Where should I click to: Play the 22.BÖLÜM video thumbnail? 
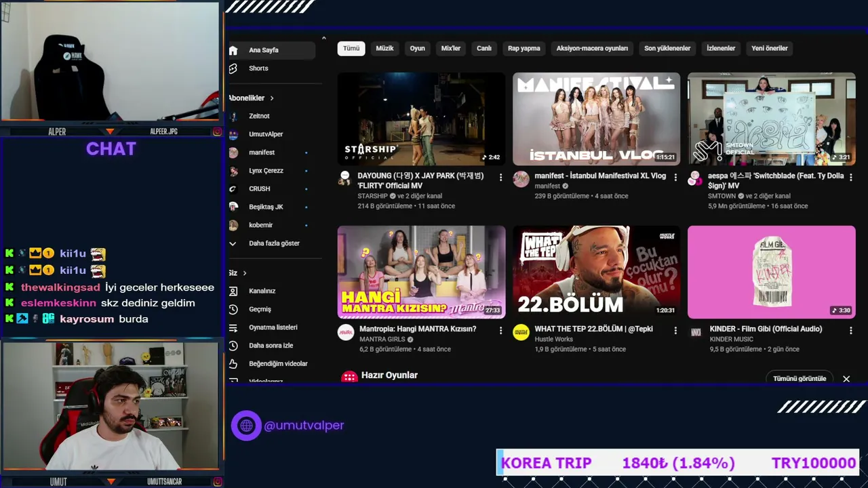(x=596, y=272)
